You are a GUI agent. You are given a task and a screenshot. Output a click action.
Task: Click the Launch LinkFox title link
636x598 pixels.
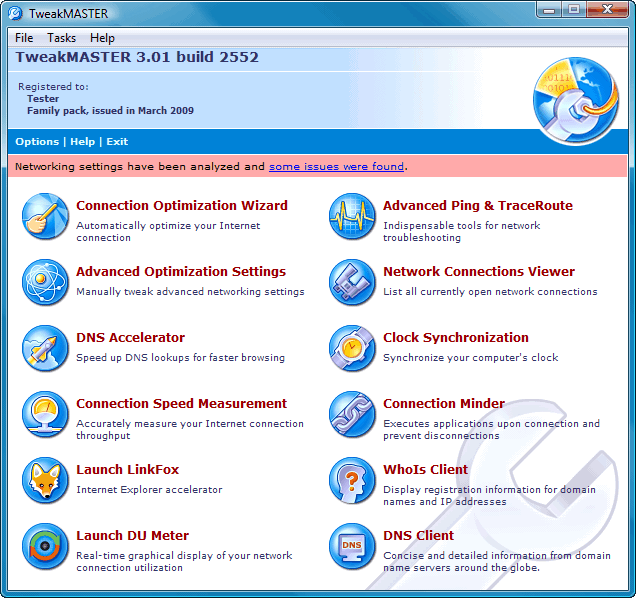pos(127,469)
